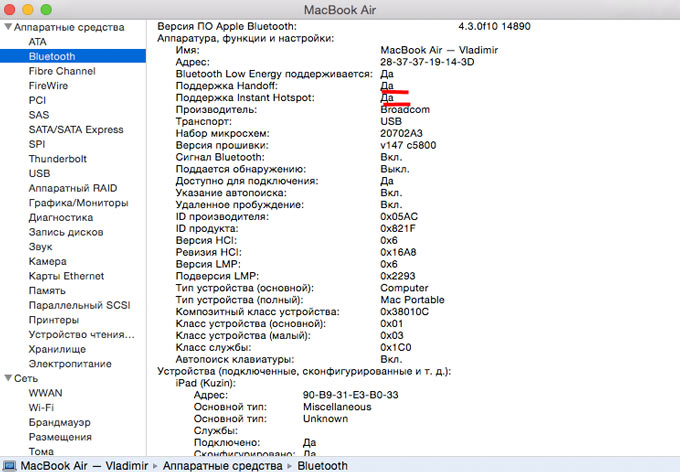The image size is (680, 472).
Task: Select Память in the sidebar
Action: click(x=47, y=291)
